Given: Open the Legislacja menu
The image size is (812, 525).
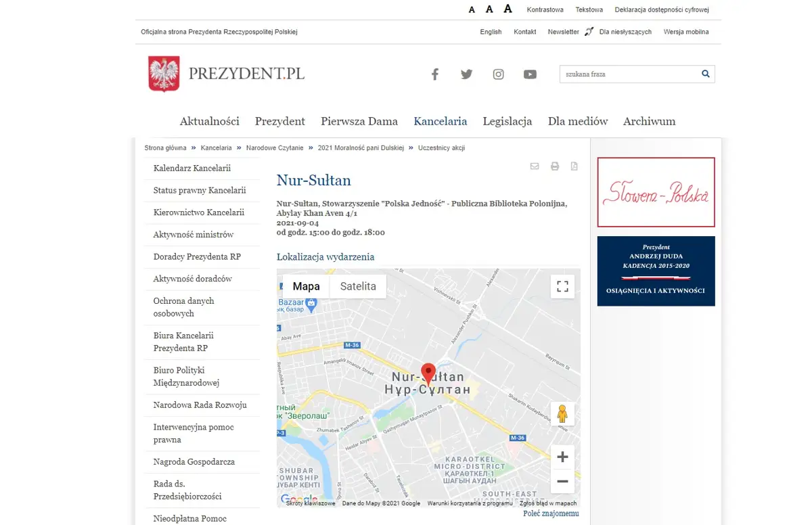Looking at the screenshot, I should (507, 122).
